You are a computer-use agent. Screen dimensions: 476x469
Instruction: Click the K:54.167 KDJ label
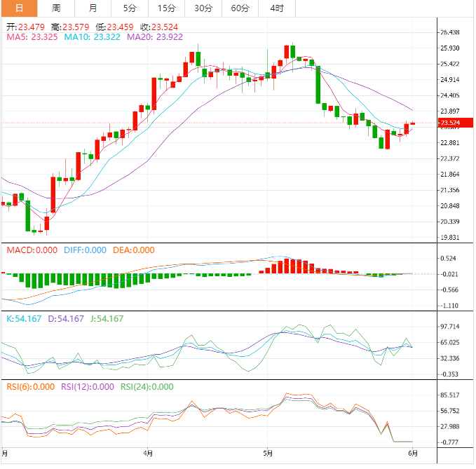[x=25, y=319]
